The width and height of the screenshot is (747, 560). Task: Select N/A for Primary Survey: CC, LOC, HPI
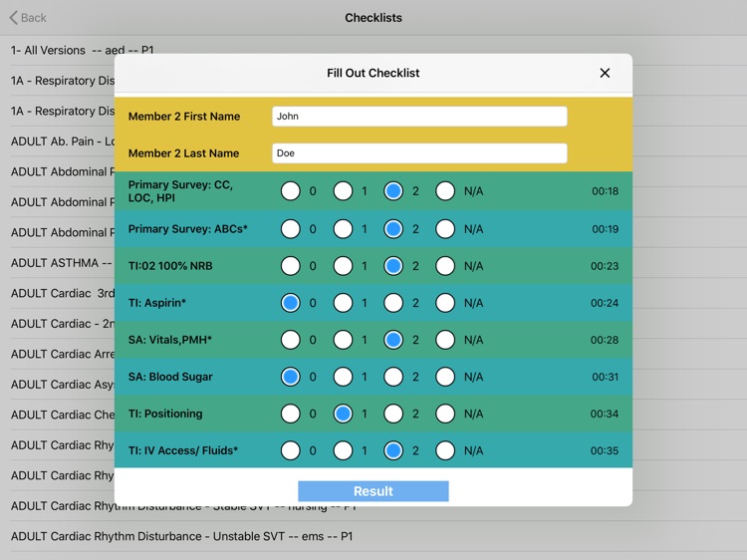(445, 191)
